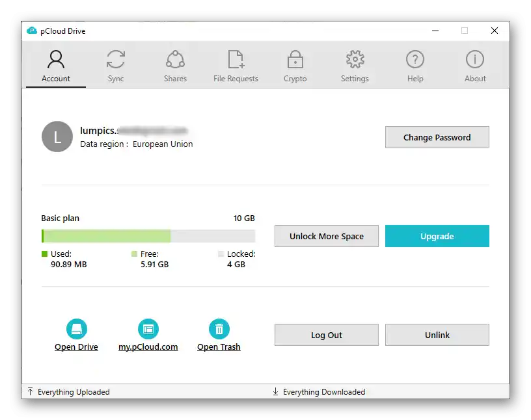The height and width of the screenshot is (420, 531).
Task: Open the Account tab
Action: click(x=56, y=66)
